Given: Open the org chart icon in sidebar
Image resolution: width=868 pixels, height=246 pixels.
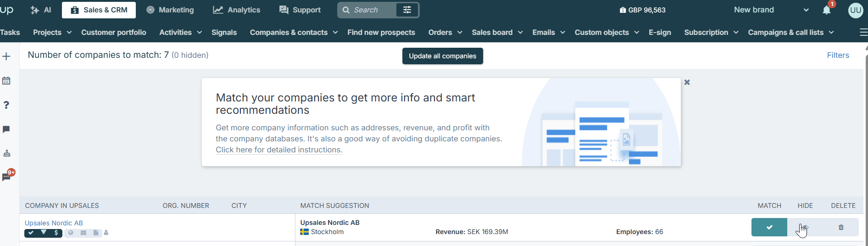Looking at the screenshot, I should click(7, 153).
